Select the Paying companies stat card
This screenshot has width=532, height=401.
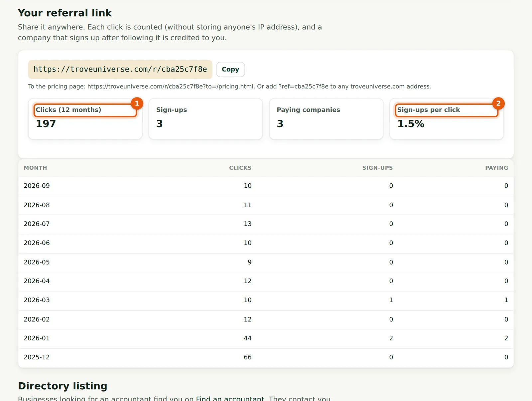(326, 119)
